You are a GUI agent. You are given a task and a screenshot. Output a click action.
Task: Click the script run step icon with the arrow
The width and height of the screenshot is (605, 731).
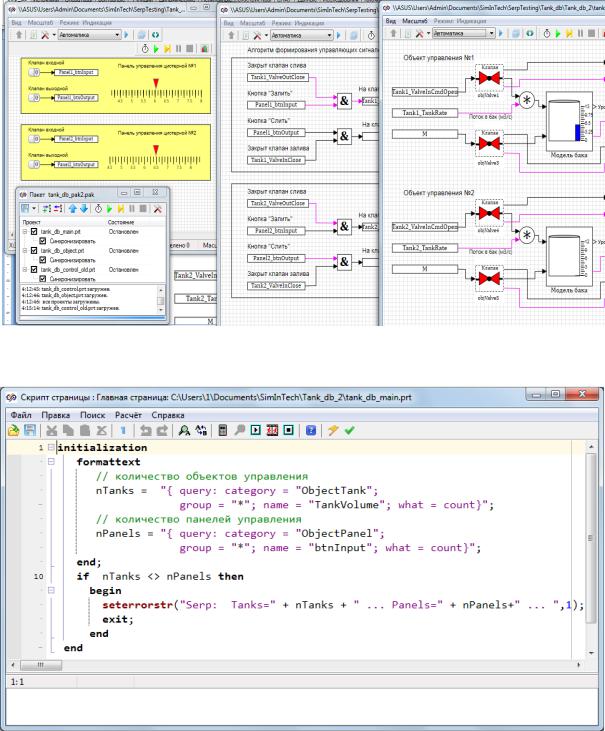pos(255,430)
